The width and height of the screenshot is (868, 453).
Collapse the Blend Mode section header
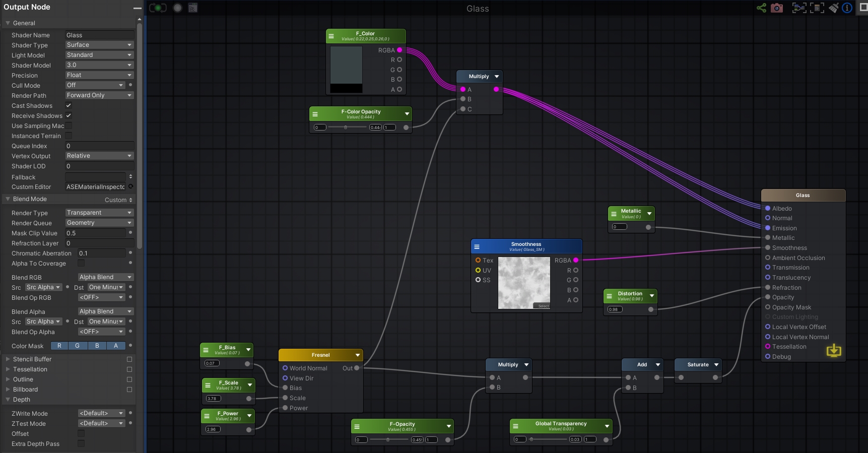(30, 199)
